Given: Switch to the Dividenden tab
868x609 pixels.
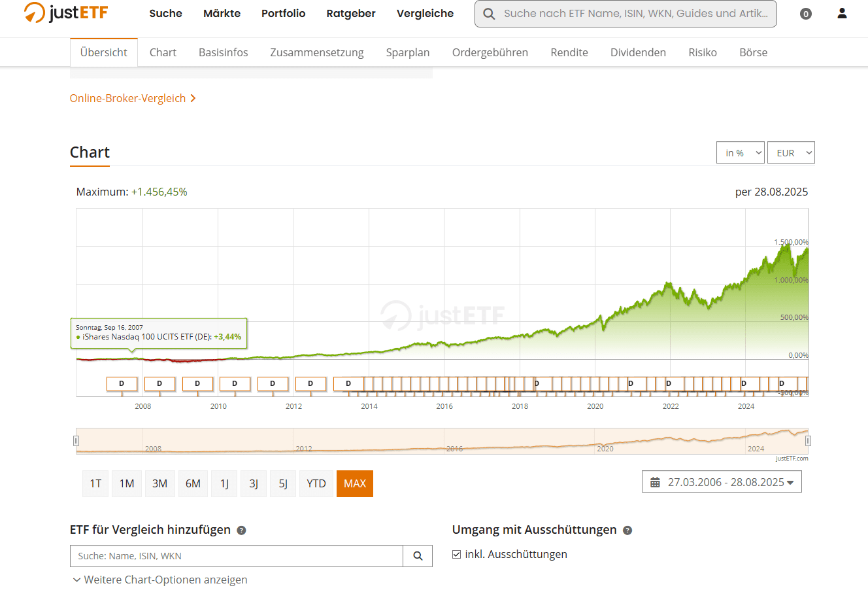Looking at the screenshot, I should (638, 52).
